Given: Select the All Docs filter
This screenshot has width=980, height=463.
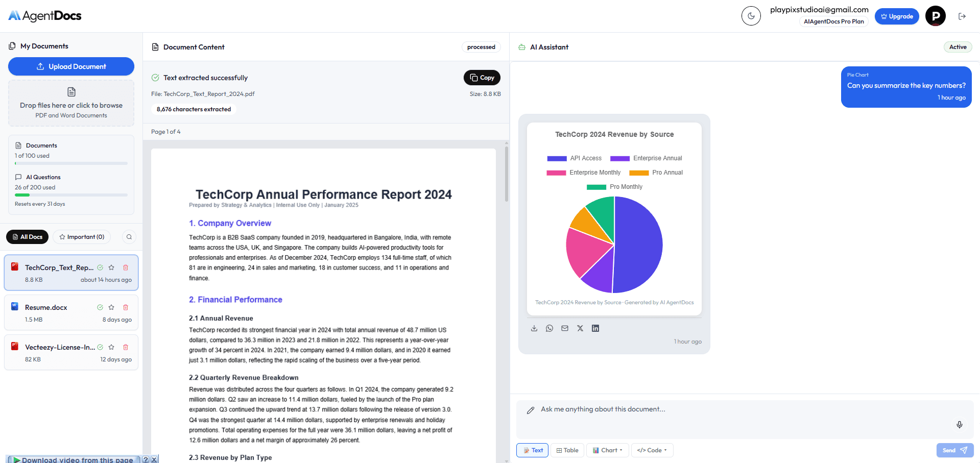Looking at the screenshot, I should 27,237.
